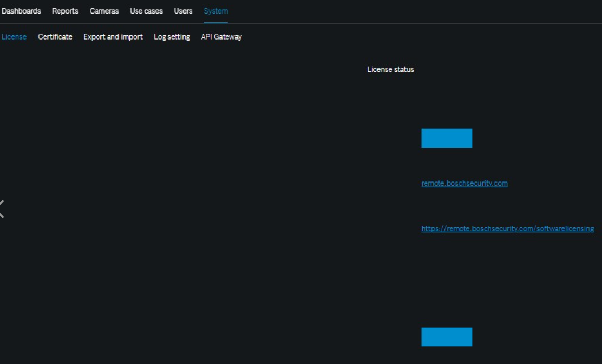Switch to the Reports tab
The height and width of the screenshot is (364, 602).
coord(65,11)
